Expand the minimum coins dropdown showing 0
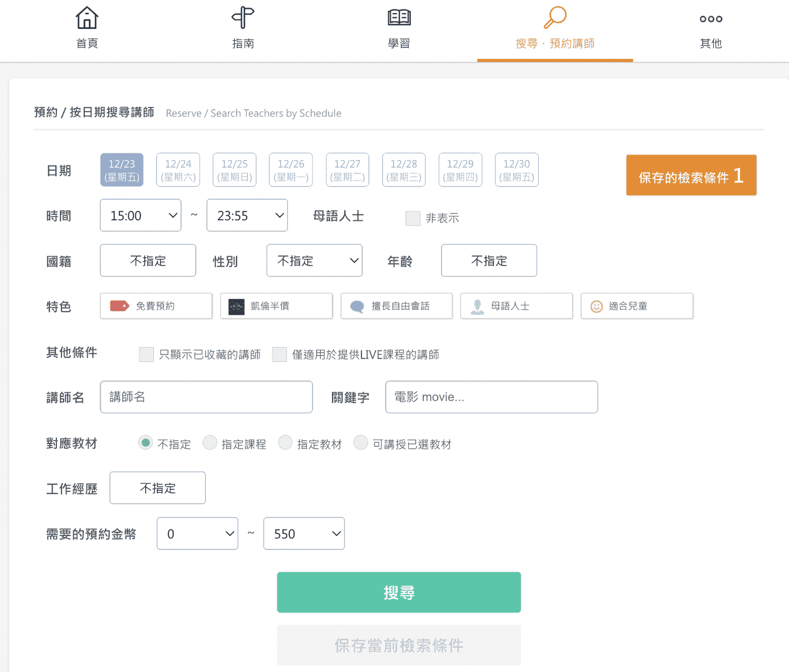 tap(197, 534)
